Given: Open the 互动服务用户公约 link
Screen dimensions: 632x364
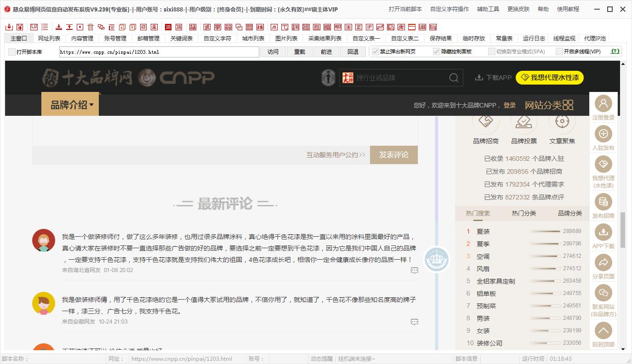Looking at the screenshot, I should (336, 155).
